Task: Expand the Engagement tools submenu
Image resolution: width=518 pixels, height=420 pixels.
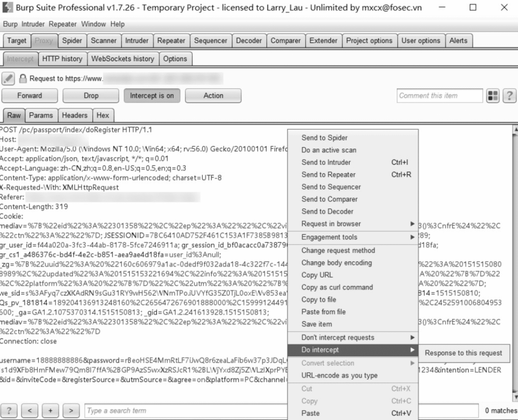Action: point(353,237)
